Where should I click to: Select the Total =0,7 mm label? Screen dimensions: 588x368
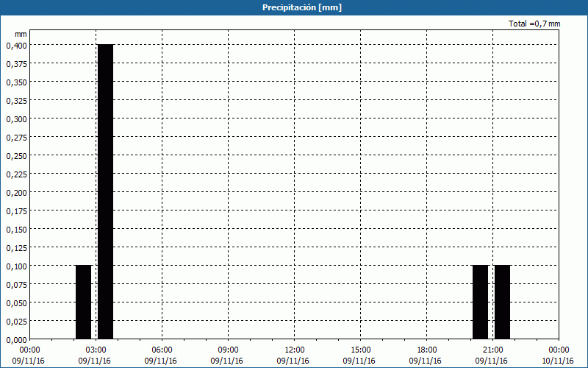point(534,24)
